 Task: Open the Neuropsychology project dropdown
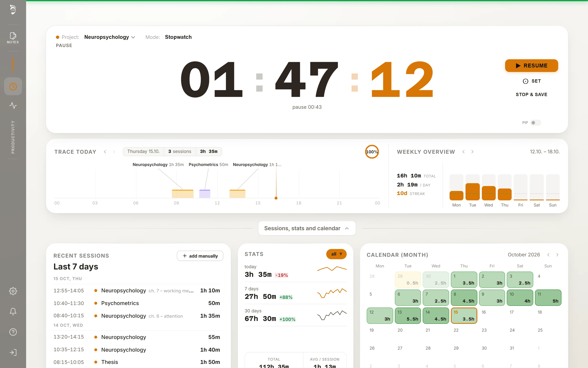click(x=110, y=37)
